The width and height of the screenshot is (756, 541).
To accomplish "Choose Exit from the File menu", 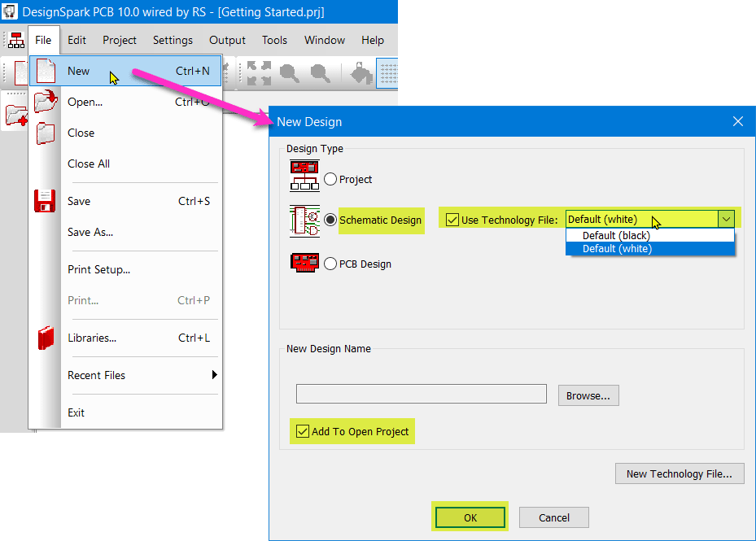I will point(125,412).
